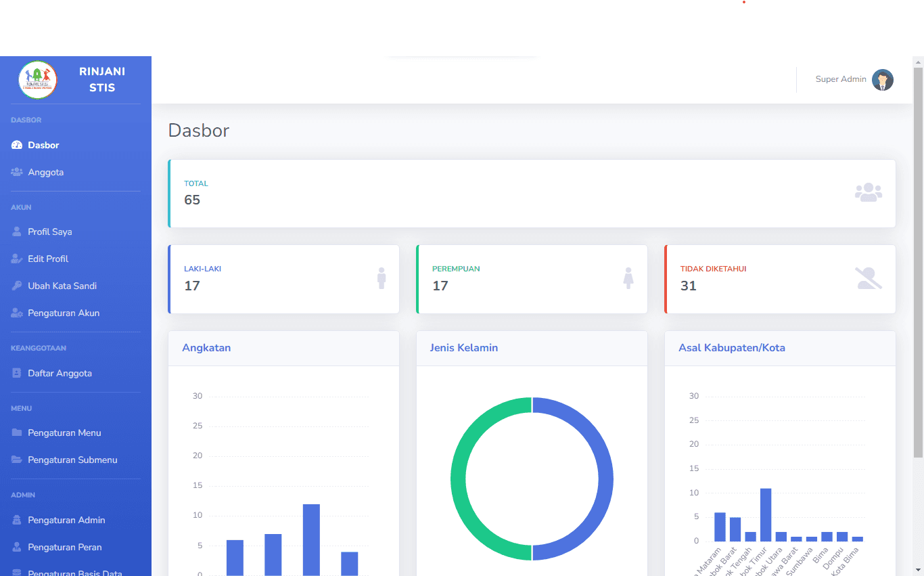Image resolution: width=924 pixels, height=576 pixels.
Task: Open the Super Admin user dropdown
Action: point(841,80)
